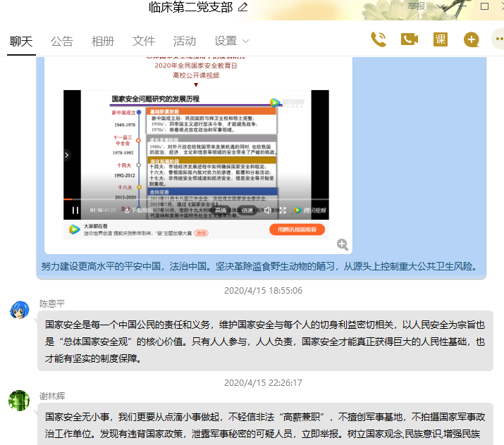Open the 倍速 playback speed selector

click(x=247, y=210)
